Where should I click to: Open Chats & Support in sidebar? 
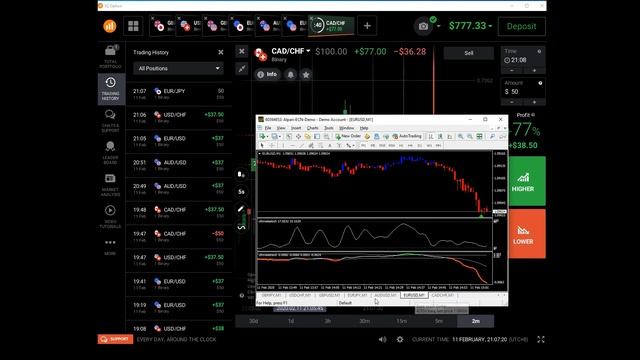pos(110,121)
